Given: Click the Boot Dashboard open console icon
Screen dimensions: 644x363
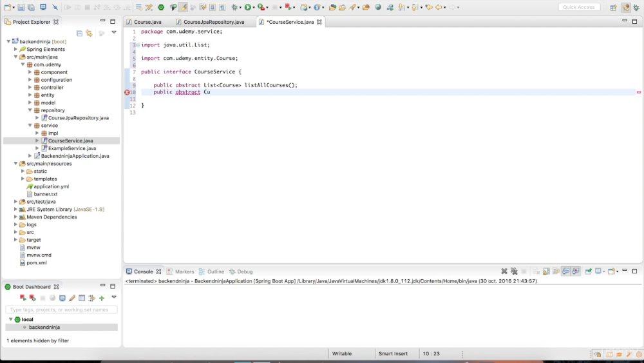Looking at the screenshot, I should 62,298.
